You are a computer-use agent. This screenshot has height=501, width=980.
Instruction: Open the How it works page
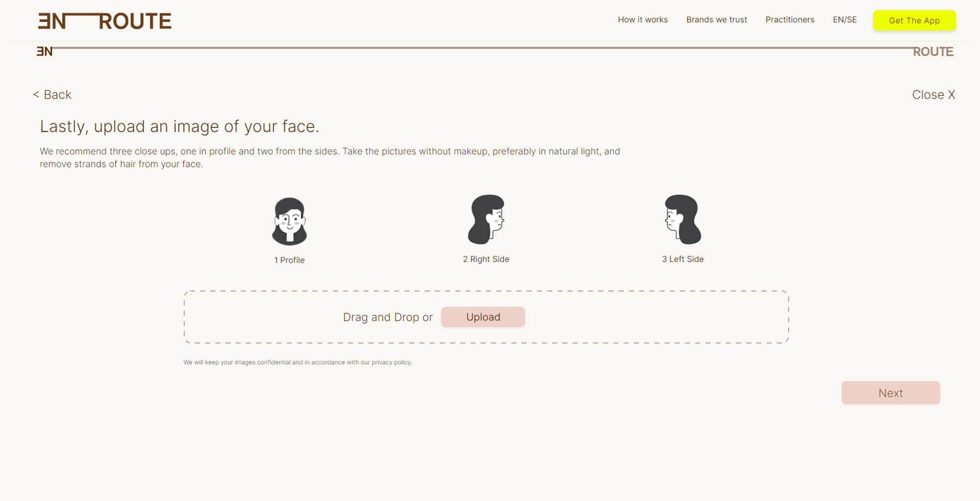642,20
